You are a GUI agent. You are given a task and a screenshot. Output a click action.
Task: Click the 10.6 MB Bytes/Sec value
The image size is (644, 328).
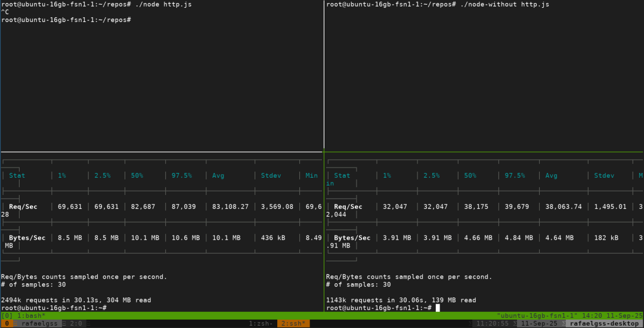coord(185,238)
